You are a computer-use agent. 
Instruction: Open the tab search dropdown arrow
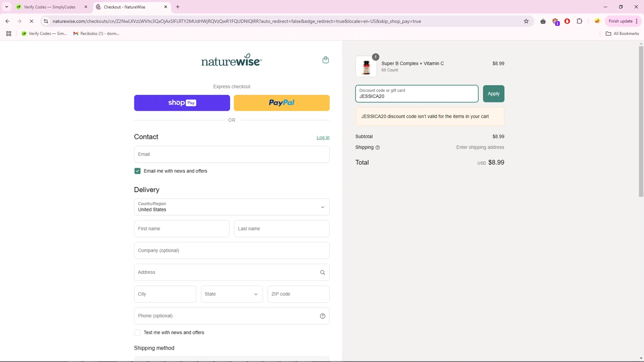[x=7, y=7]
